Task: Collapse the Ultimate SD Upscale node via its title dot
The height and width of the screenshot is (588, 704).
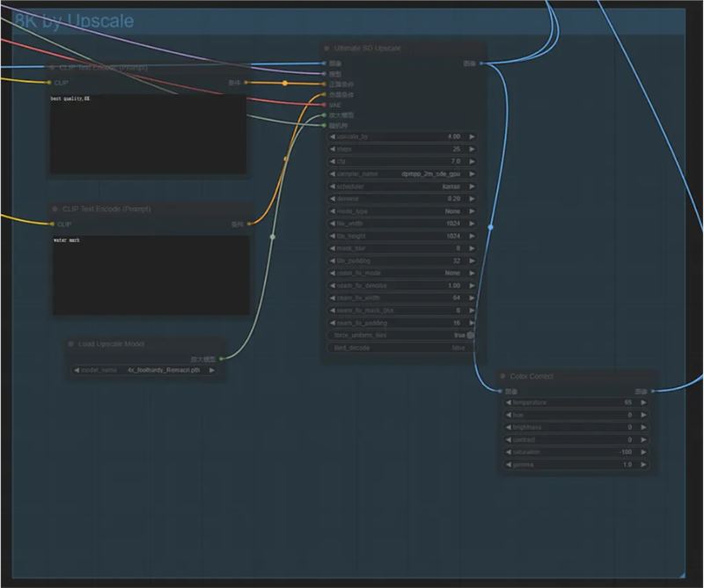Action: coord(326,48)
